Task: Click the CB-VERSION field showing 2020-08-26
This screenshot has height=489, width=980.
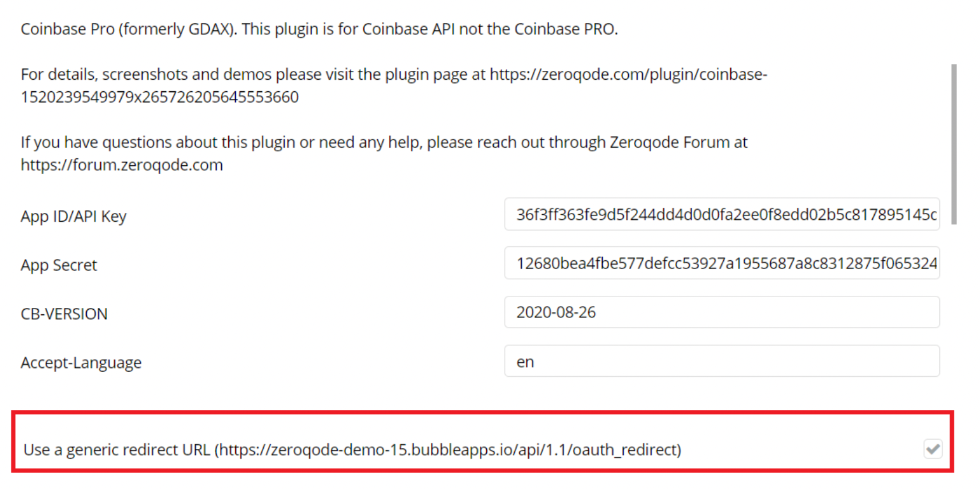Action: (x=721, y=312)
